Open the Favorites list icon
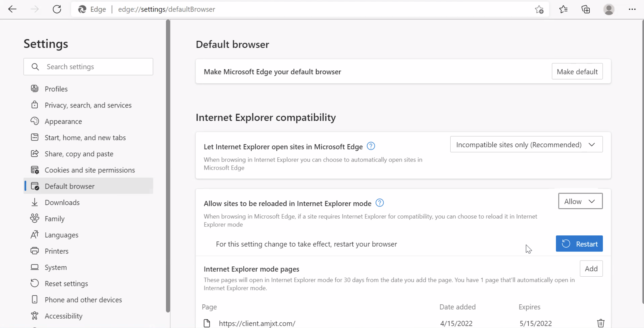Image resolution: width=644 pixels, height=328 pixels. click(x=563, y=9)
